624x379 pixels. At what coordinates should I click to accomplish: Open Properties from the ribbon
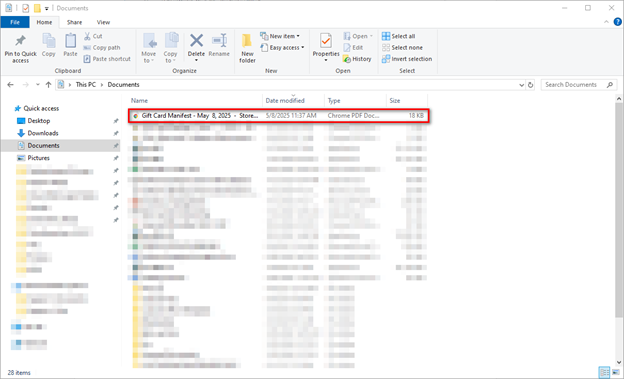point(326,47)
